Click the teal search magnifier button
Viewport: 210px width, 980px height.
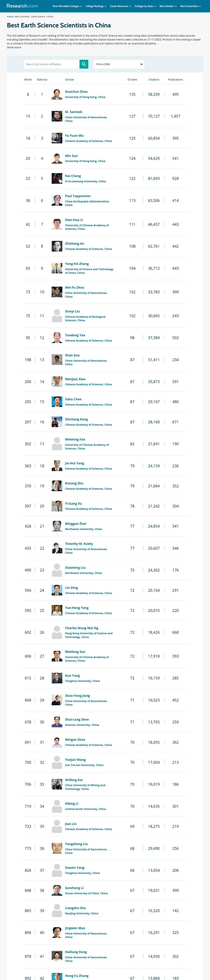[x=84, y=64]
